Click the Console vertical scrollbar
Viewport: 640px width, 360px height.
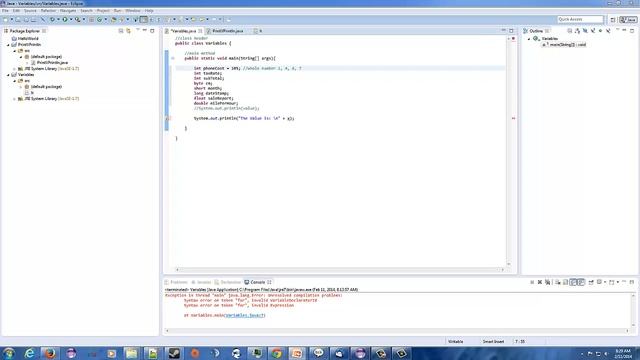coord(633,310)
